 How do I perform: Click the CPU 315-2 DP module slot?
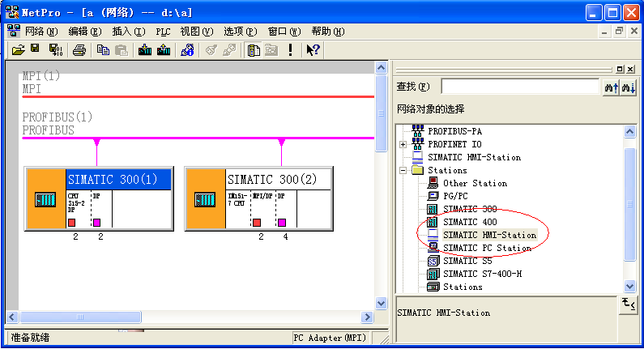pyautogui.click(x=79, y=209)
